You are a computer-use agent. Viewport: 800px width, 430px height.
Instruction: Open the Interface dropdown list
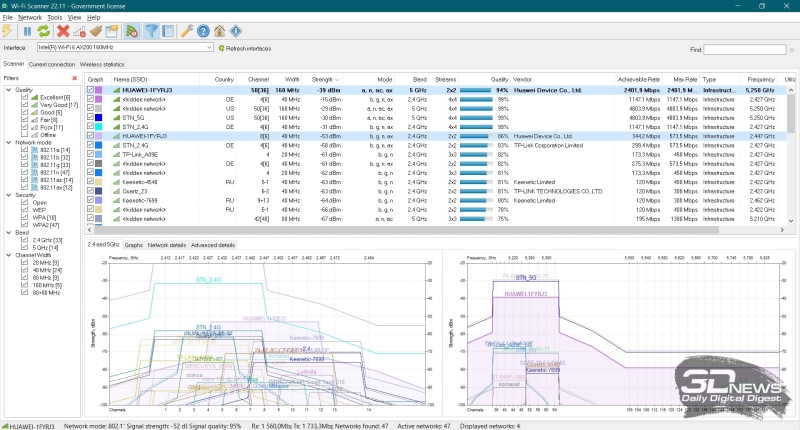pos(208,48)
